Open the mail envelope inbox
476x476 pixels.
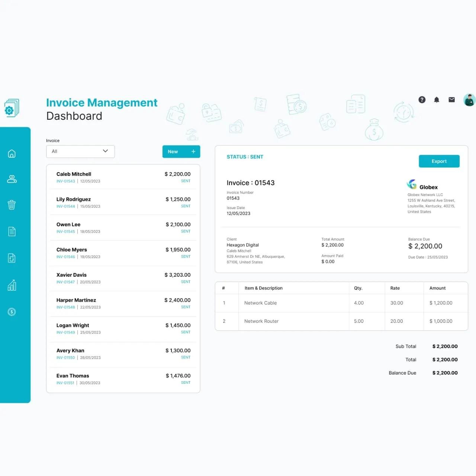click(451, 100)
